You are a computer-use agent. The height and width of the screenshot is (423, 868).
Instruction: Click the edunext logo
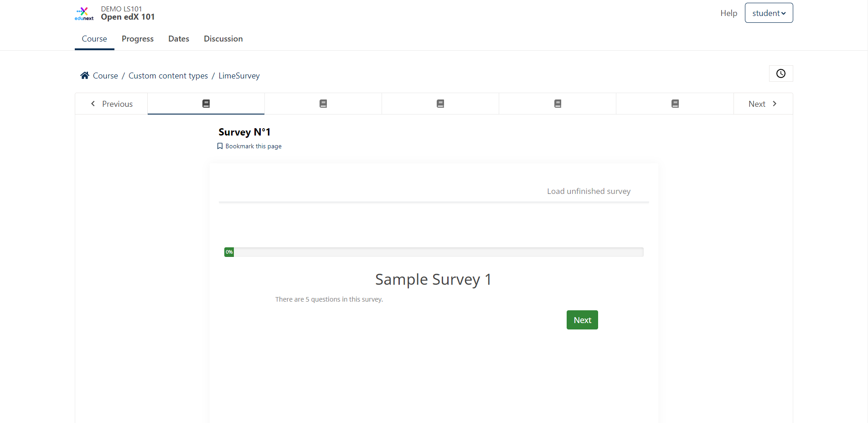(84, 13)
